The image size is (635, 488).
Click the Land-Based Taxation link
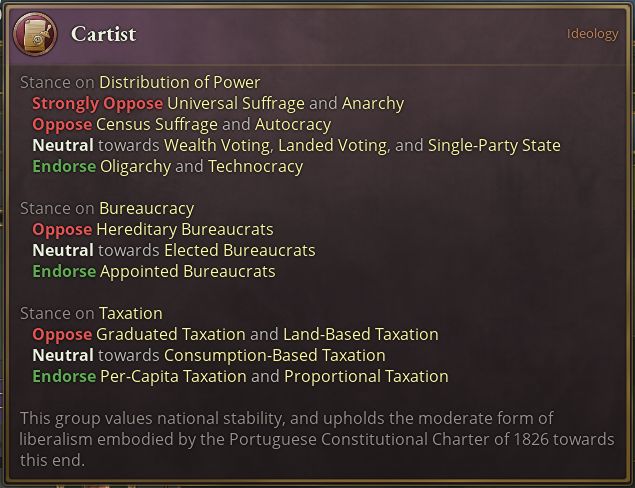click(360, 334)
